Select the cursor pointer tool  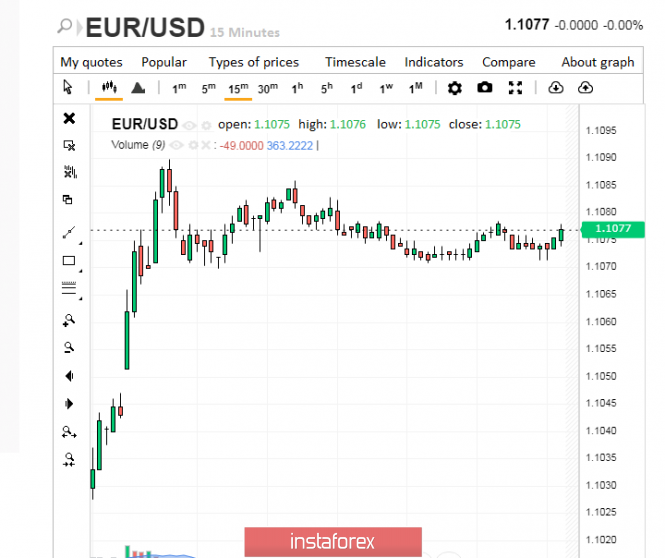pos(68,87)
